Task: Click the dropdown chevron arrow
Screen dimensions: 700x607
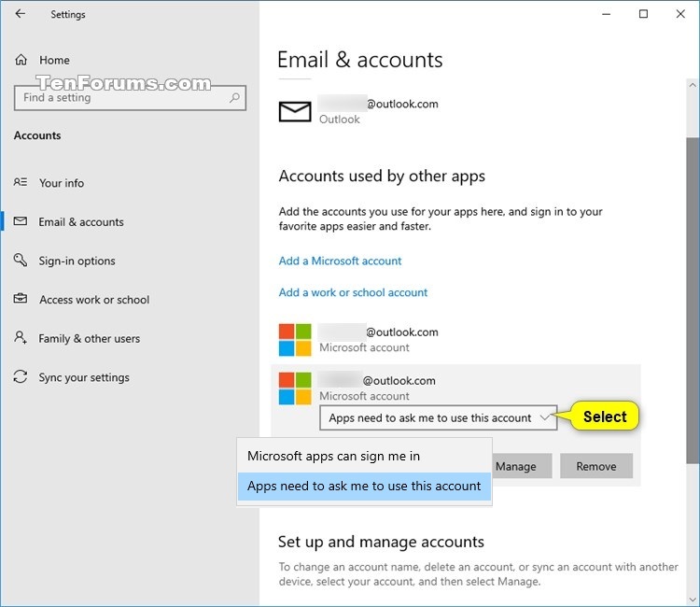Action: coord(545,418)
